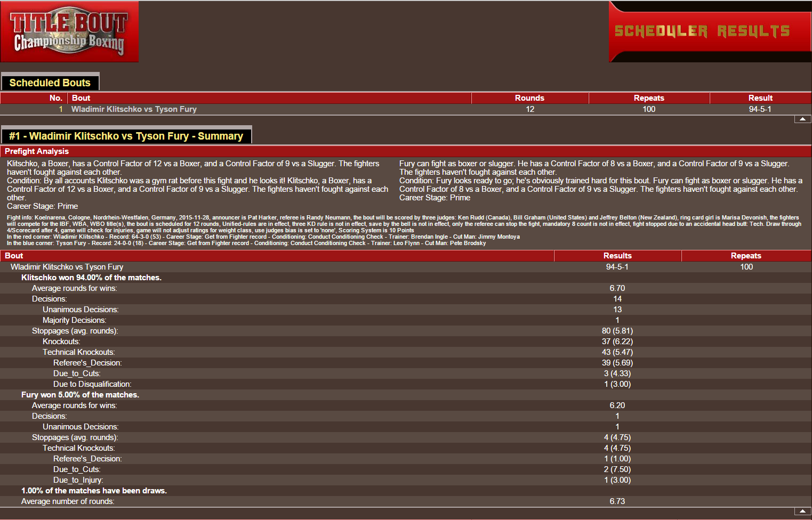
Task: Click the Result column header in Scheduled Bouts
Action: click(760, 98)
